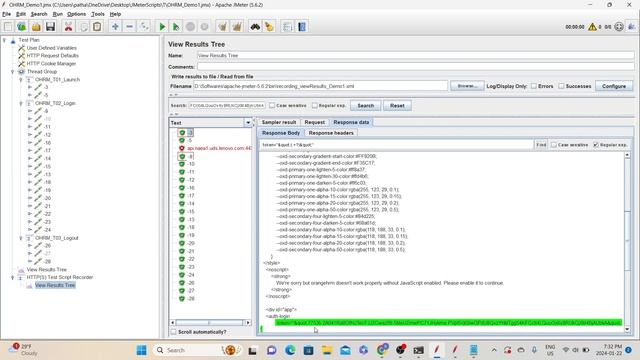Expand all tree nodes plus icon
This screenshot has height=360, width=640.
click(115, 27)
